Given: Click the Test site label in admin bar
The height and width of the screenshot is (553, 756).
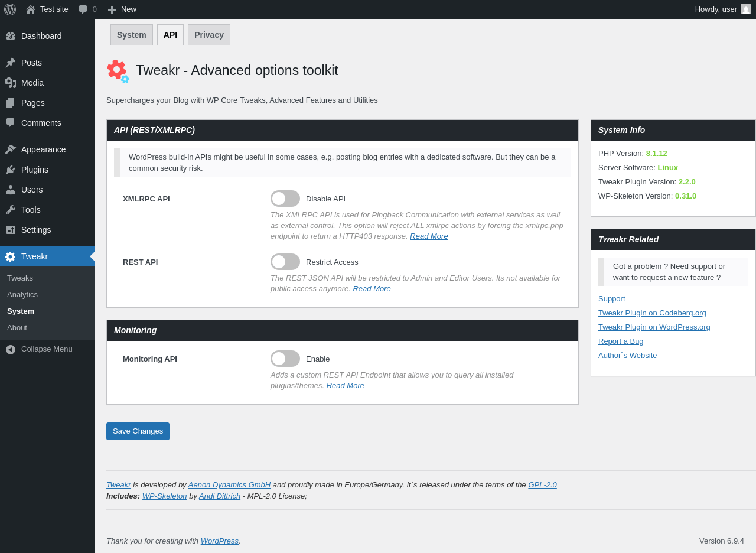Looking at the screenshot, I should pyautogui.click(x=54, y=9).
